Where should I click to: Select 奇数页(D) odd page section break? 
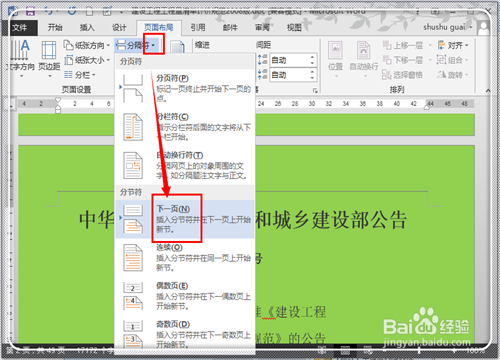click(185, 334)
